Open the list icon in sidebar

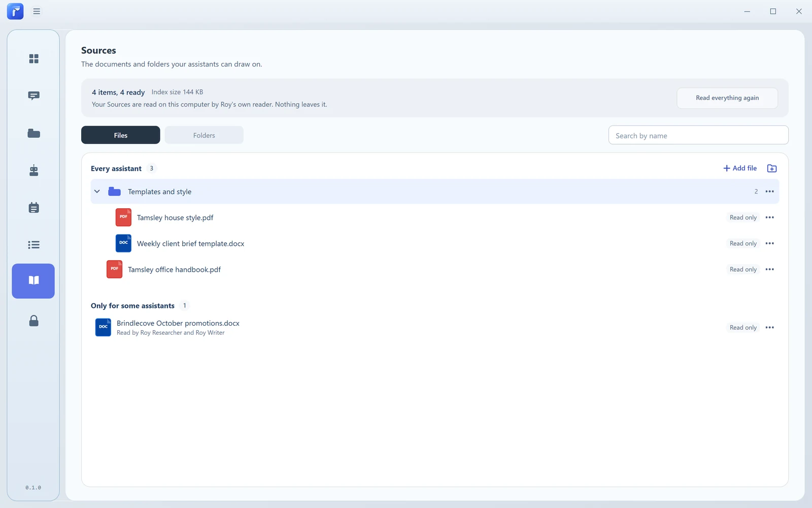click(33, 244)
